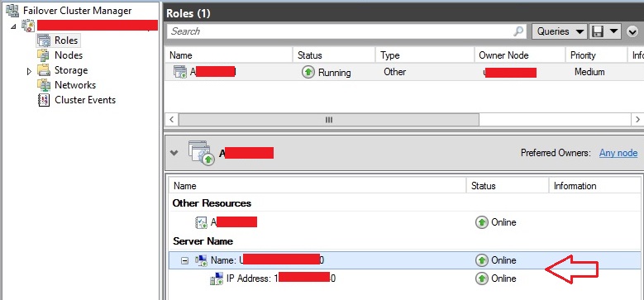The width and height of the screenshot is (644, 300).
Task: Sort resources by Information column header
Action: point(594,186)
